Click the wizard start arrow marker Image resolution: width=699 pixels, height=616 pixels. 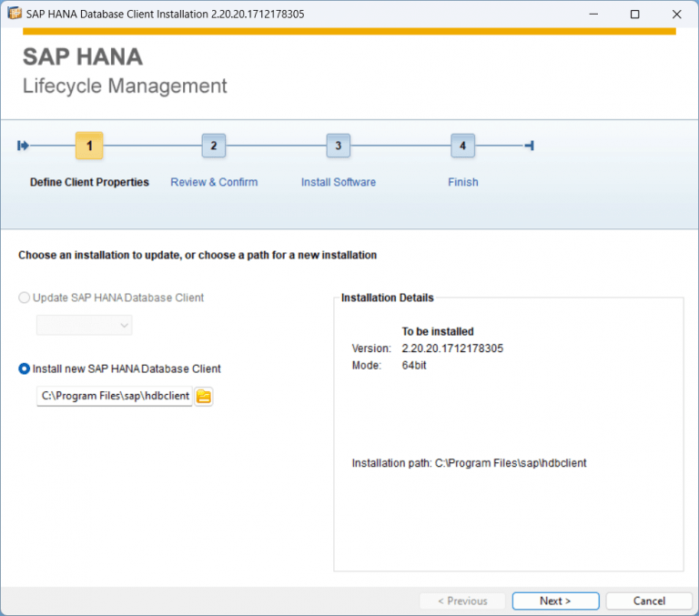tap(24, 146)
